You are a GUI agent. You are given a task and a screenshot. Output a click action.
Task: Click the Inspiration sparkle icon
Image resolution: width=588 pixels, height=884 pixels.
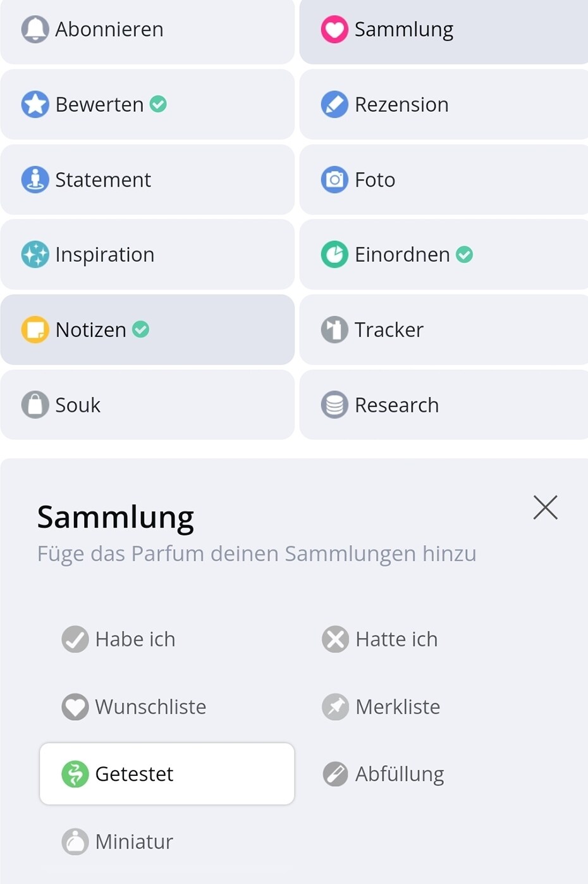click(35, 254)
